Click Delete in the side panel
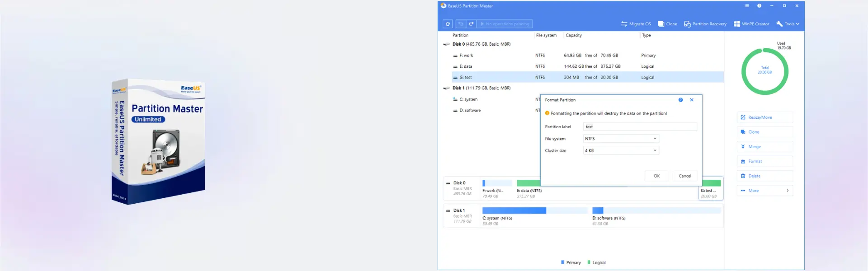868x271 pixels. click(765, 176)
